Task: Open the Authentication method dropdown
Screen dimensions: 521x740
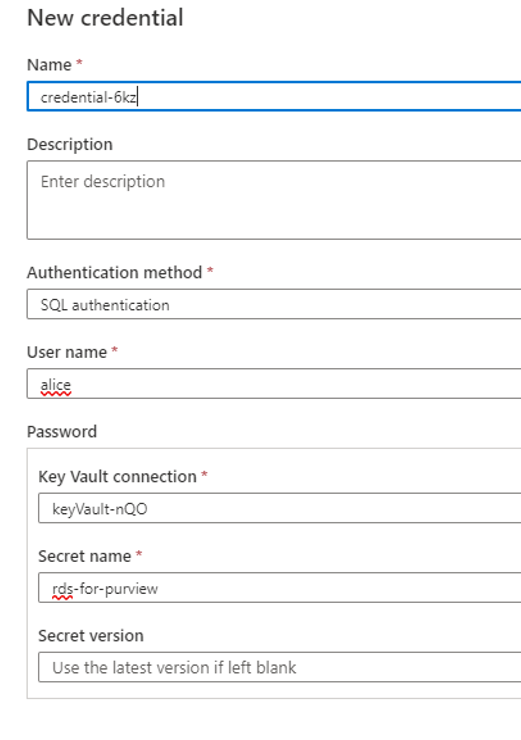Action: [274, 304]
